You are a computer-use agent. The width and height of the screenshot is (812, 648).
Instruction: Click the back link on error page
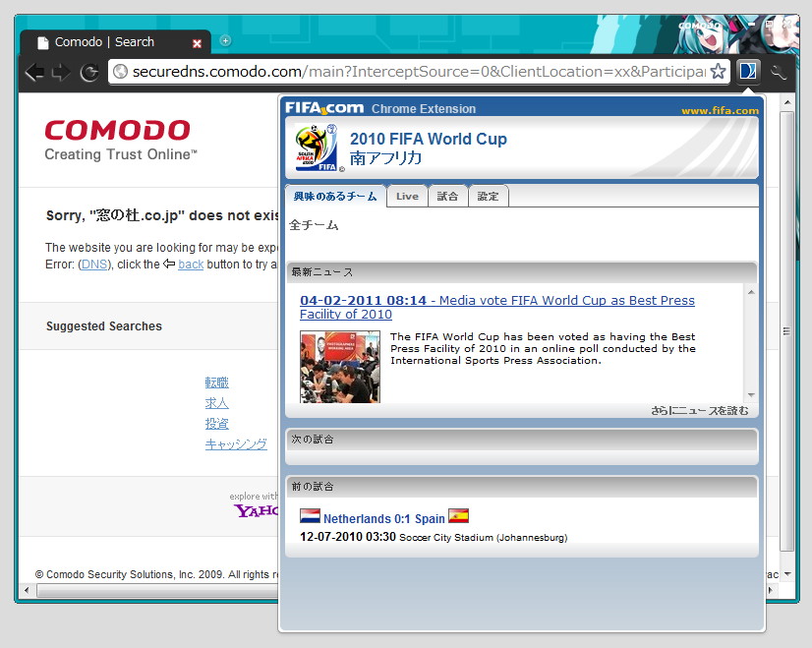[x=191, y=265]
